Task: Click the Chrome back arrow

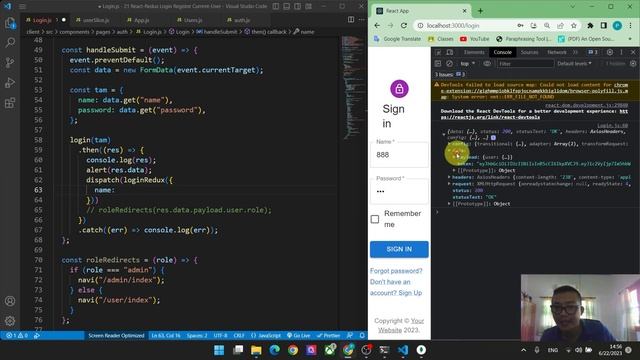Action: click(x=377, y=25)
